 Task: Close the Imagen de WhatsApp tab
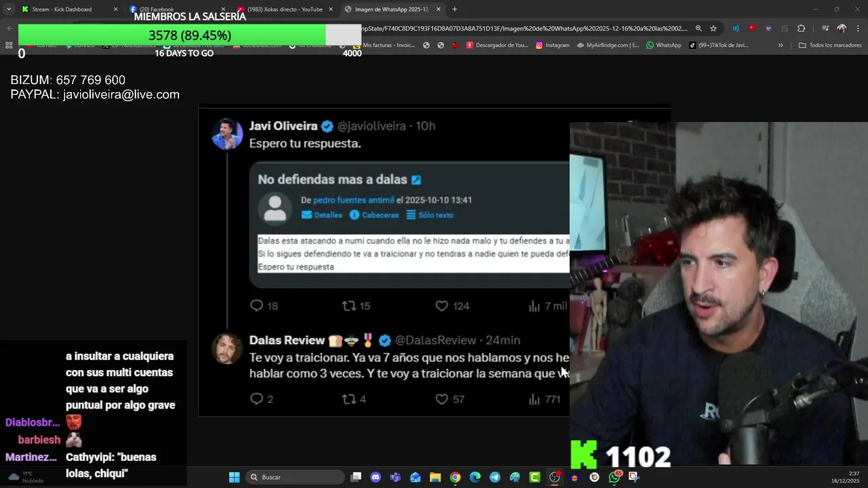tap(438, 9)
